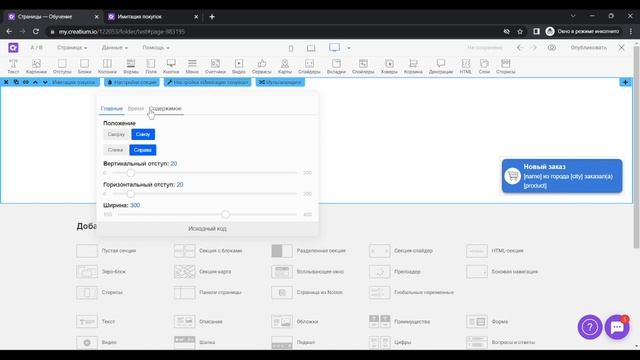Select the Блоки widget icon

click(x=84, y=66)
